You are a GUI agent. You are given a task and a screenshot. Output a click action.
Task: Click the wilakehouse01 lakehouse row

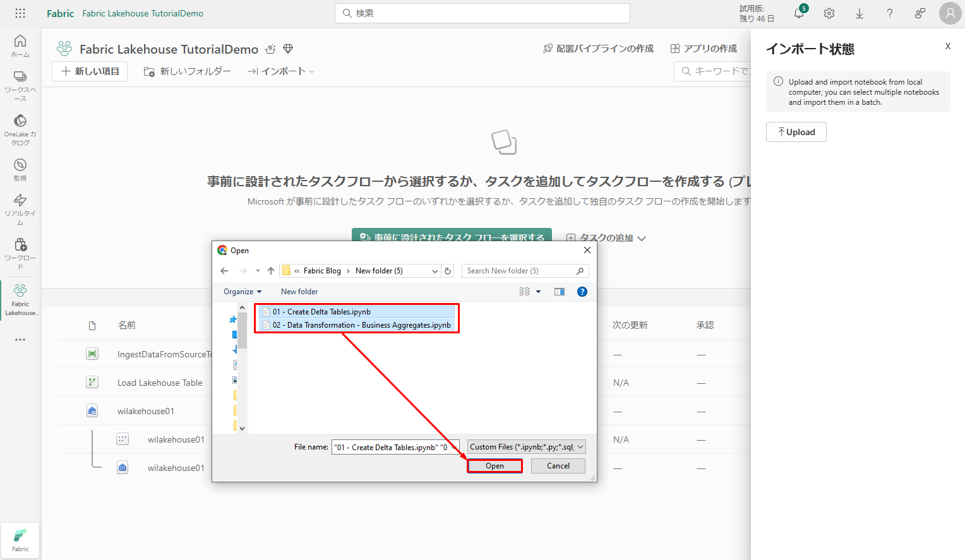(x=145, y=411)
